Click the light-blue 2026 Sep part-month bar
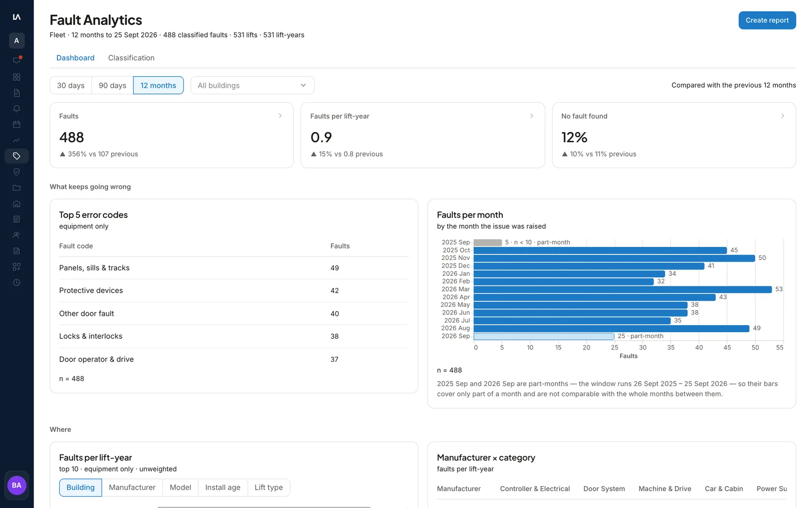This screenshot has height=508, width=812. coord(544,336)
